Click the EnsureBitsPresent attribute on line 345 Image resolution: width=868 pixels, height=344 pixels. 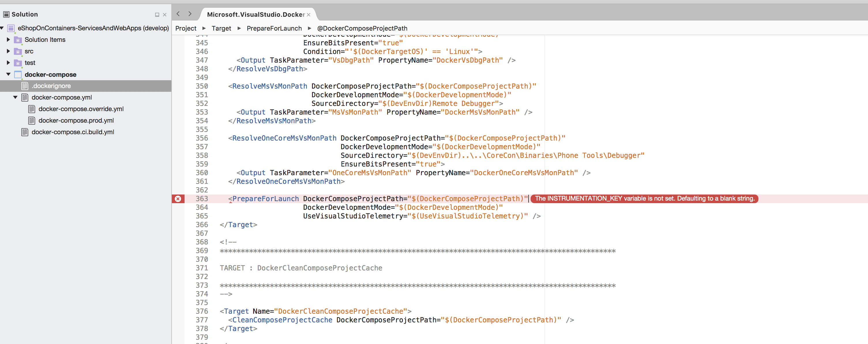(339, 43)
